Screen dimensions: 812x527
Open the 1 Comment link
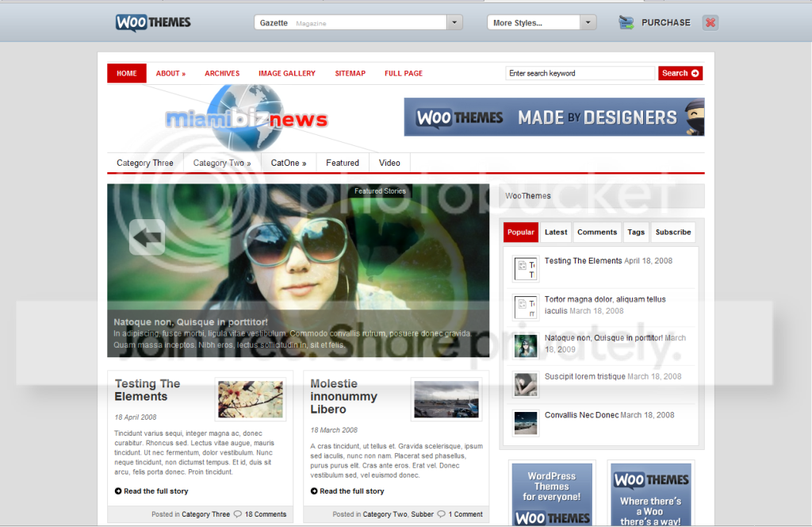(x=465, y=514)
